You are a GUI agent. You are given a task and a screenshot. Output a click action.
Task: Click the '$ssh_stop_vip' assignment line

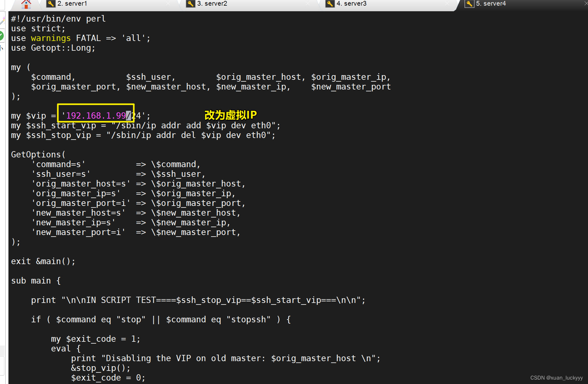143,135
